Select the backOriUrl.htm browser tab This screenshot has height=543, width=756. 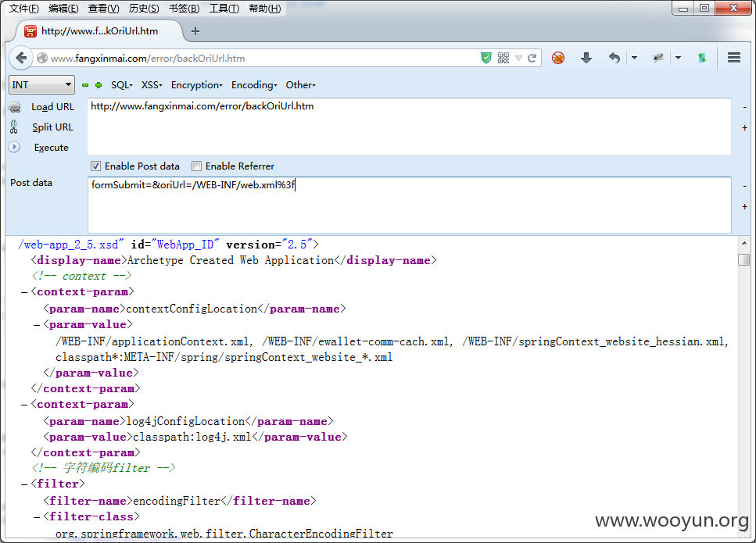click(x=99, y=31)
